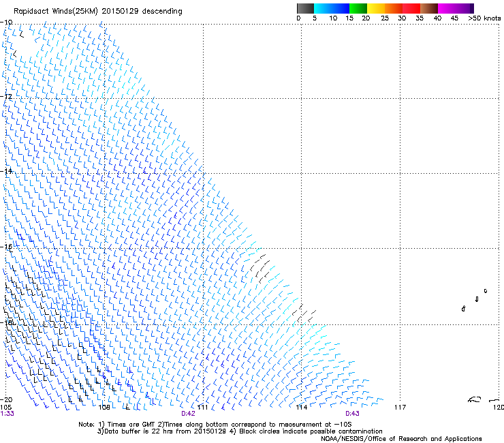This screenshot has width=504, height=443.
Task: Click the '108' longitude label
Action: pos(104,408)
